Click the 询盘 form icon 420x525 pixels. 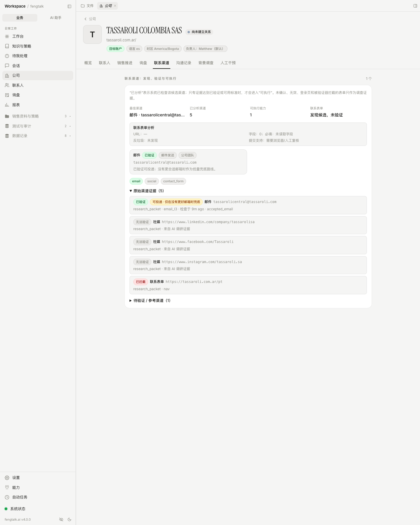pos(7,95)
